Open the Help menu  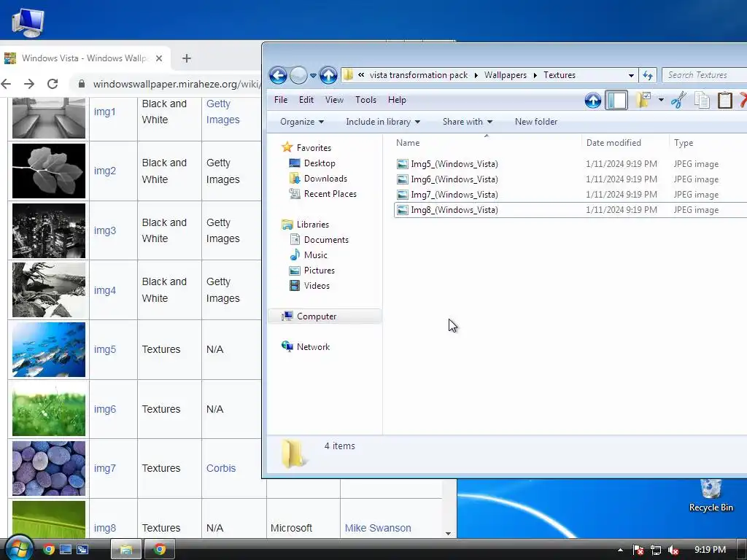[397, 99]
